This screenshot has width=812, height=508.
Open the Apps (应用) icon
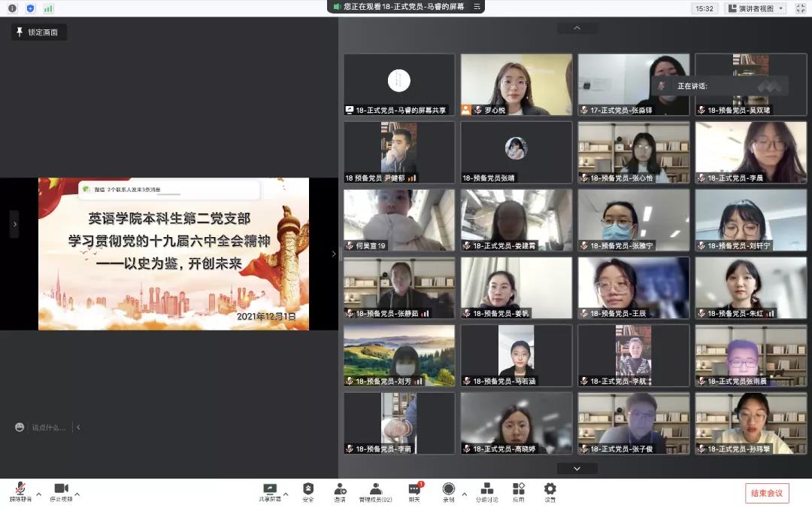coord(519,490)
